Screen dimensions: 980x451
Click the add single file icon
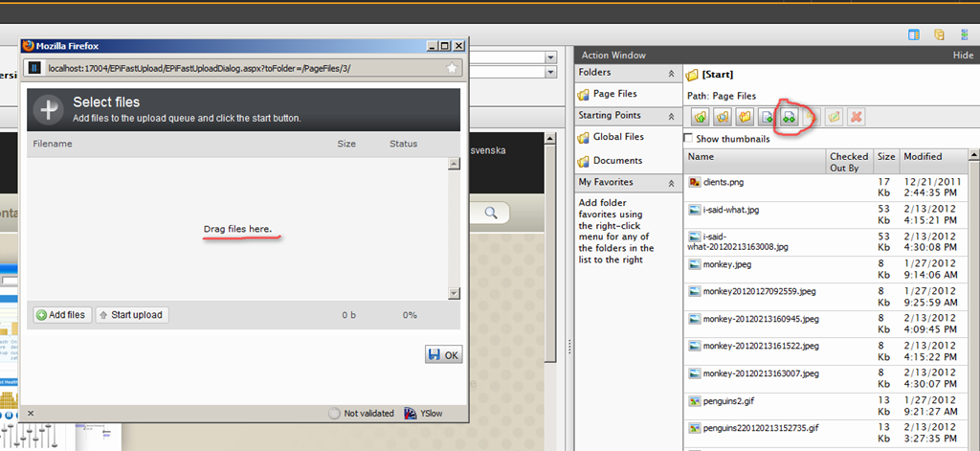(767, 117)
